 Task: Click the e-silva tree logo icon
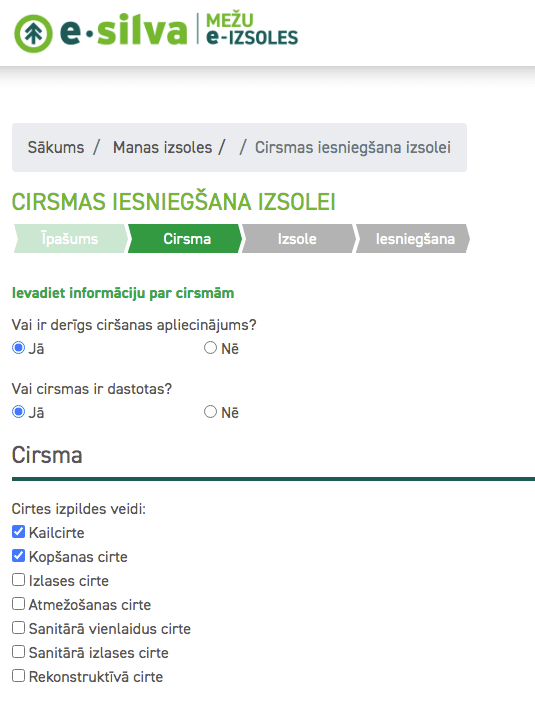pos(33,34)
